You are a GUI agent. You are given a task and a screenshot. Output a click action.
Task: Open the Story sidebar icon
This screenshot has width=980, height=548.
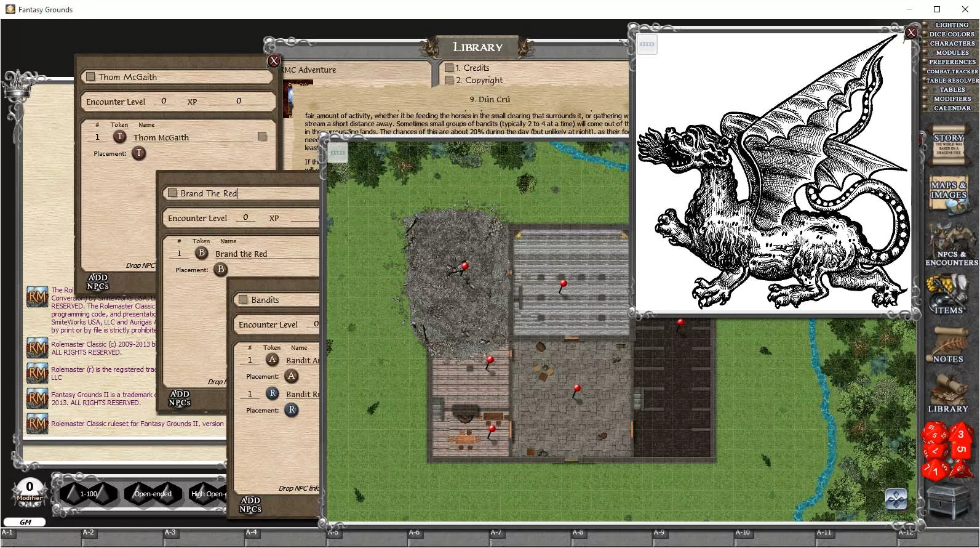[948, 146]
